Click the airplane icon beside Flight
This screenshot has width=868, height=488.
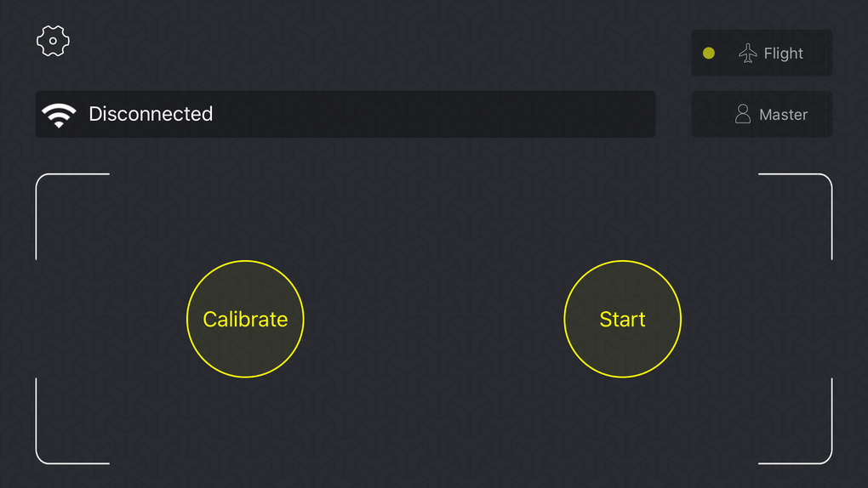click(x=748, y=54)
